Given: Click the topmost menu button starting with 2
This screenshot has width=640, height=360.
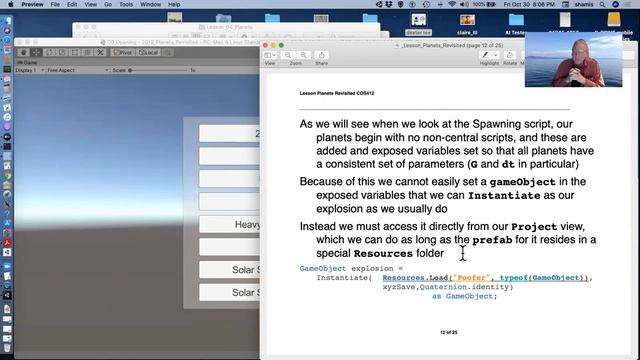Looking at the screenshot, I should coord(229,133).
